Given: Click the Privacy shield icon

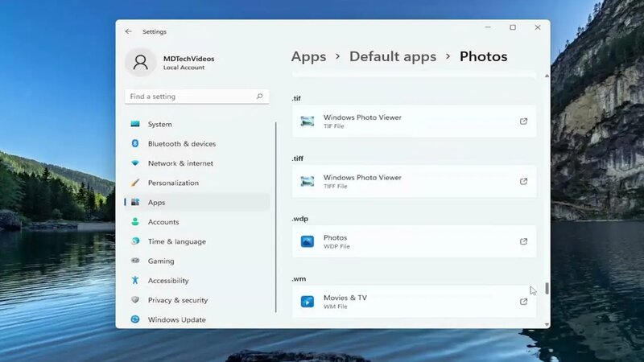Looking at the screenshot, I should pyautogui.click(x=135, y=299).
